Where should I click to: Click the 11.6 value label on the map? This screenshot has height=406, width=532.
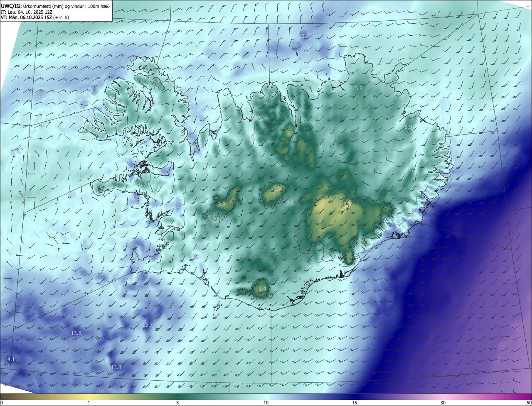(x=40, y=95)
